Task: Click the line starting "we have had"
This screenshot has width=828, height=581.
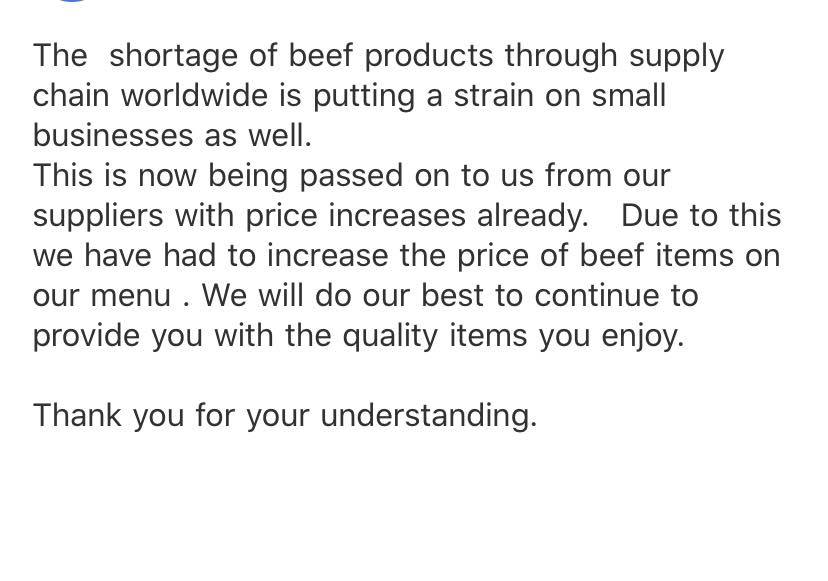Action: click(x=407, y=256)
